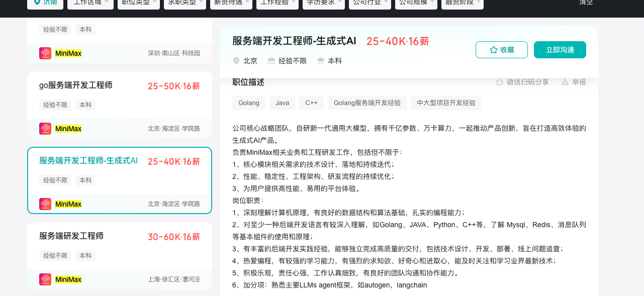This screenshot has height=296, width=644.
Task: Click MiniMax name on go服务端开发工程师 card
Action: pyautogui.click(x=68, y=129)
